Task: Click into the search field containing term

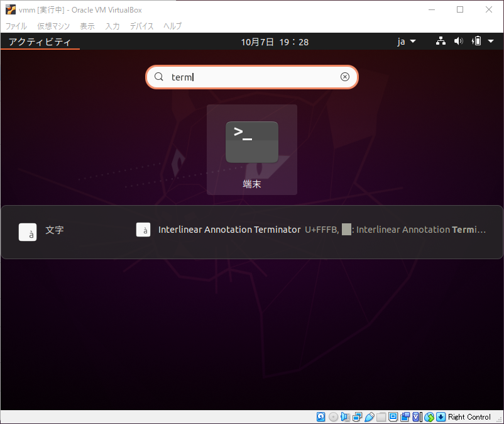Action: coord(251,77)
